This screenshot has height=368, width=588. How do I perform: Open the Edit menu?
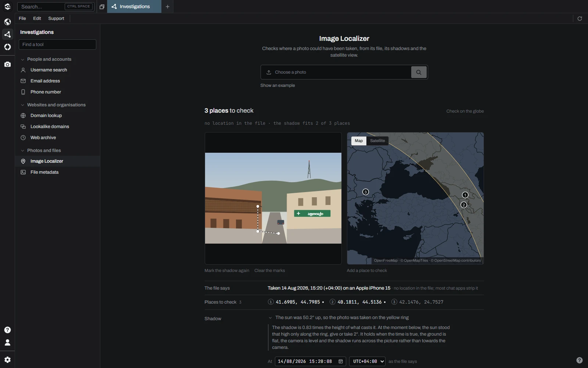(37, 18)
